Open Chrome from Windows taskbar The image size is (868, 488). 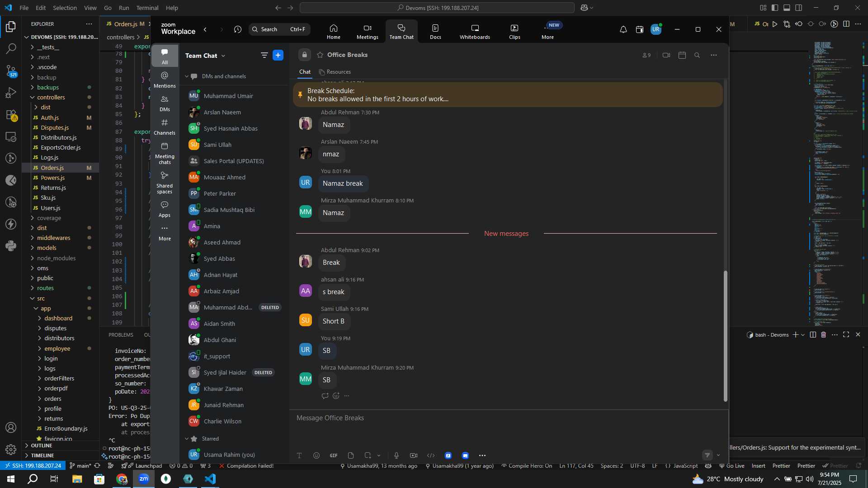point(122,479)
